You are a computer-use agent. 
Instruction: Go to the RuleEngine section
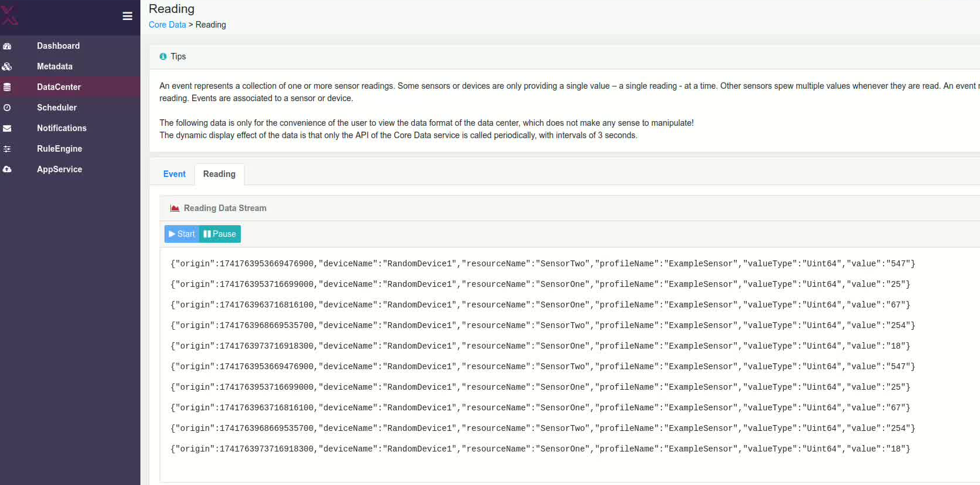tap(59, 149)
